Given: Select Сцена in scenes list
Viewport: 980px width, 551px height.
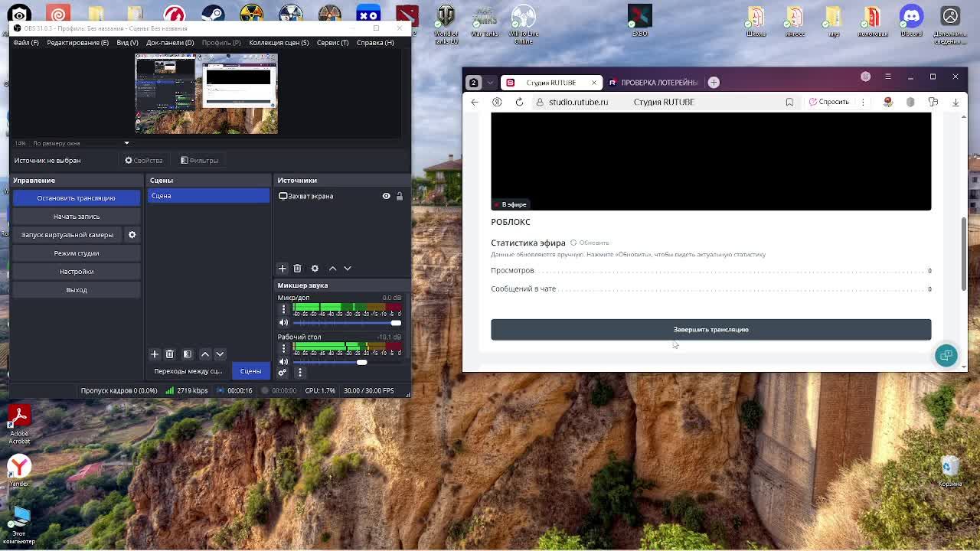Looking at the screenshot, I should tap(208, 196).
